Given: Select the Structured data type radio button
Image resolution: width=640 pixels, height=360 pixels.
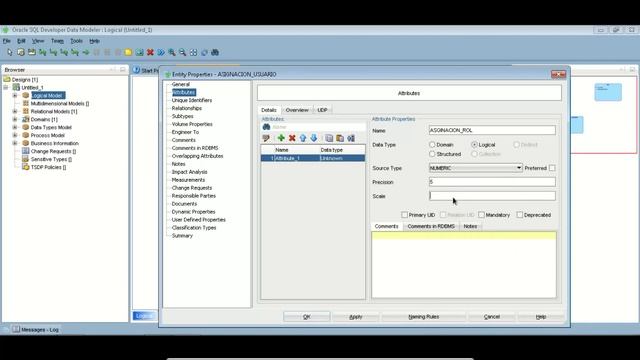Looking at the screenshot, I should click(x=432, y=154).
